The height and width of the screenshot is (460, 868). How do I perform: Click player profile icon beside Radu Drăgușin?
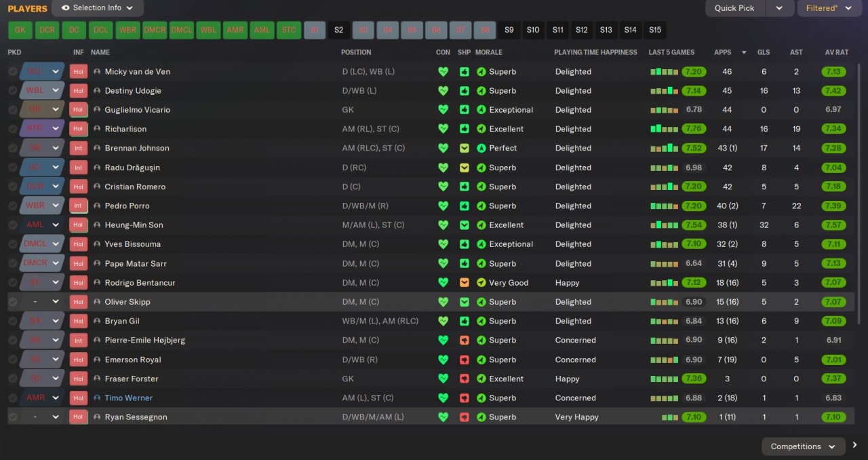[97, 168]
